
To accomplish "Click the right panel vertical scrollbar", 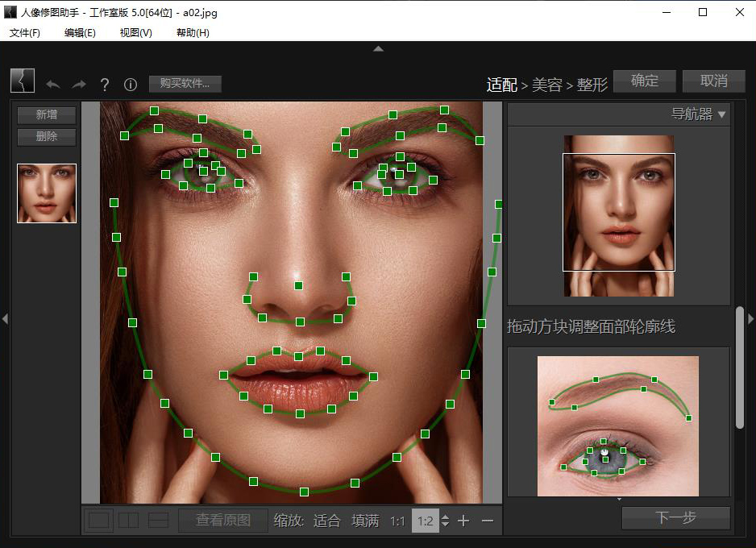I will 740,367.
